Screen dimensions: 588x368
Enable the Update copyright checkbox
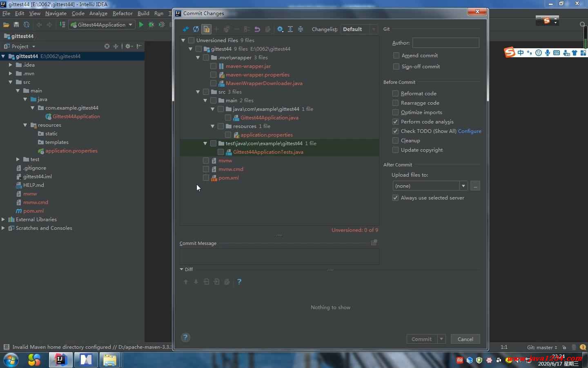(395, 150)
